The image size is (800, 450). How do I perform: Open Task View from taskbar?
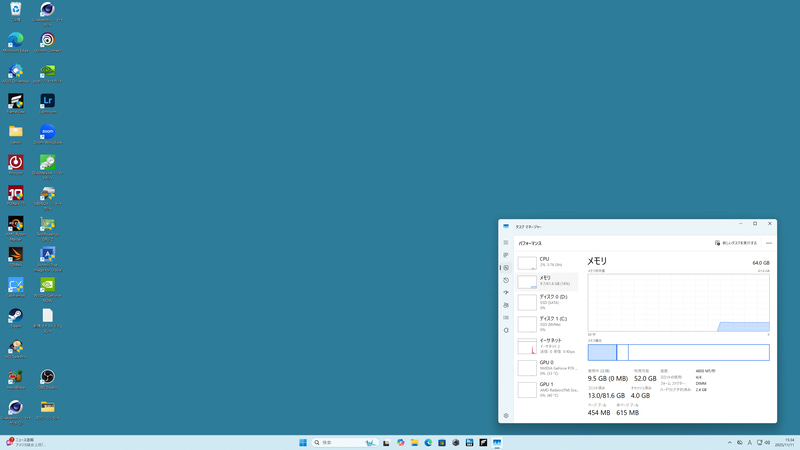386,442
